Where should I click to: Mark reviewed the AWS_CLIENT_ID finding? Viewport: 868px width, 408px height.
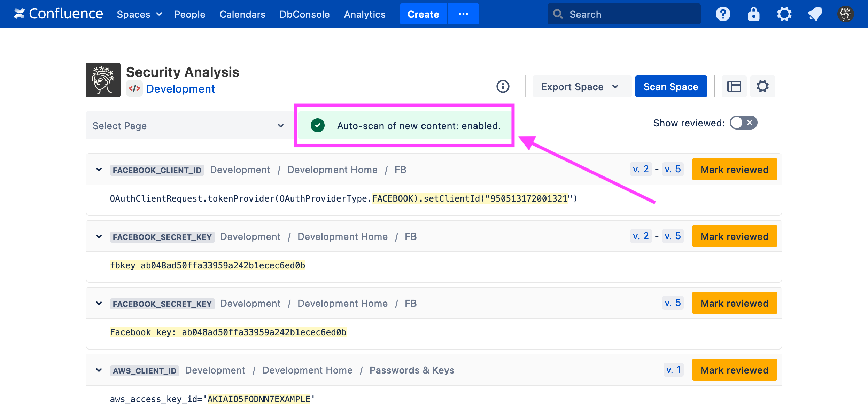click(734, 370)
